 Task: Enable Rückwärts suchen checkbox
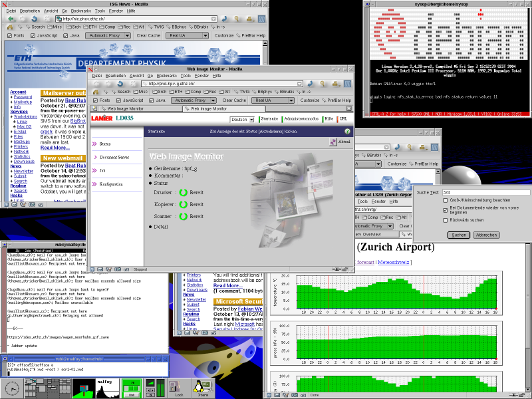pos(445,221)
